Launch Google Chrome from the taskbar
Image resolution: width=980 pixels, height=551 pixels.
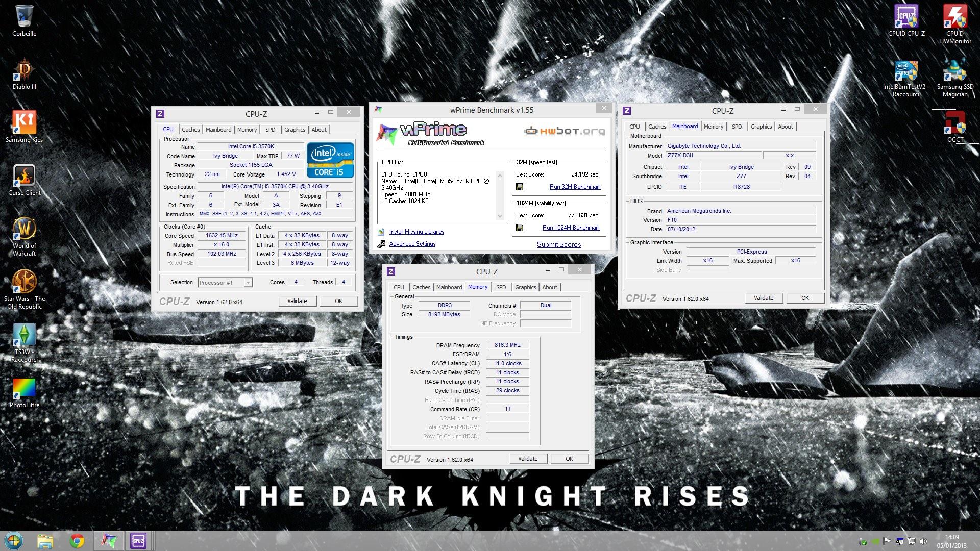(x=77, y=541)
